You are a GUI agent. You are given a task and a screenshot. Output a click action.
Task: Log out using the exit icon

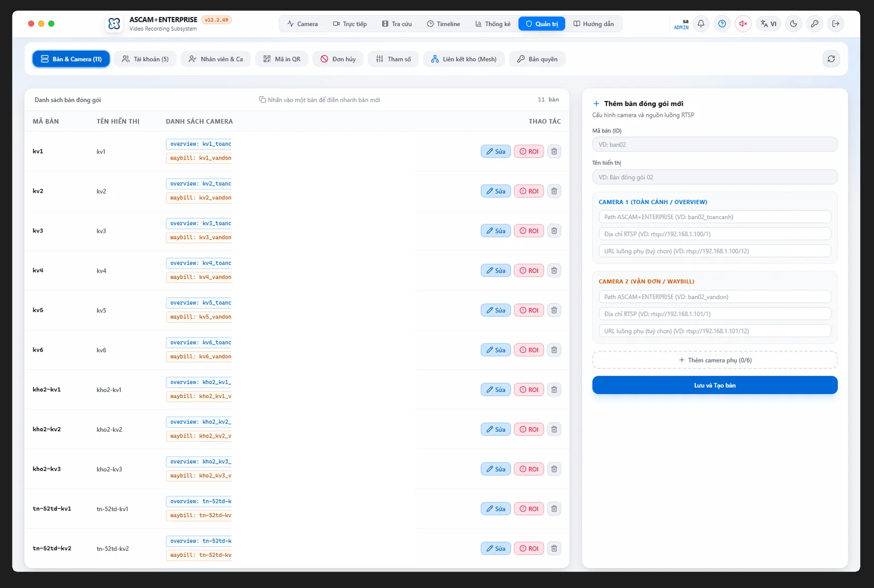[836, 23]
